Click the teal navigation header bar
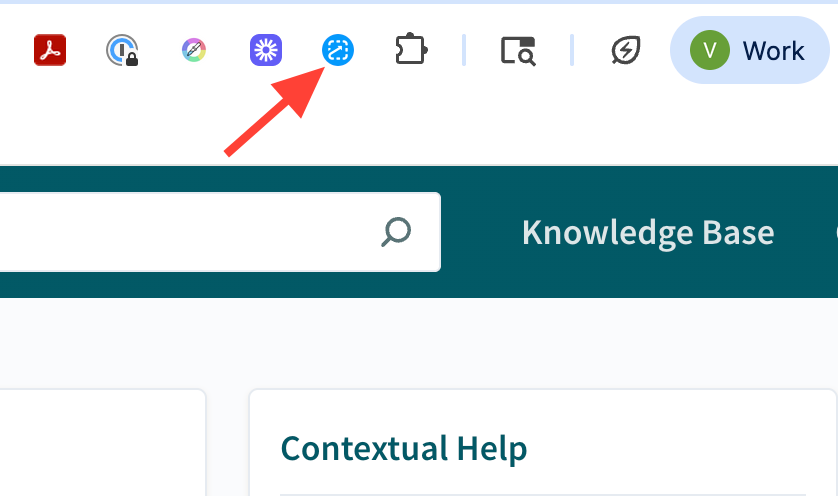The height and width of the screenshot is (496, 838). (419, 232)
